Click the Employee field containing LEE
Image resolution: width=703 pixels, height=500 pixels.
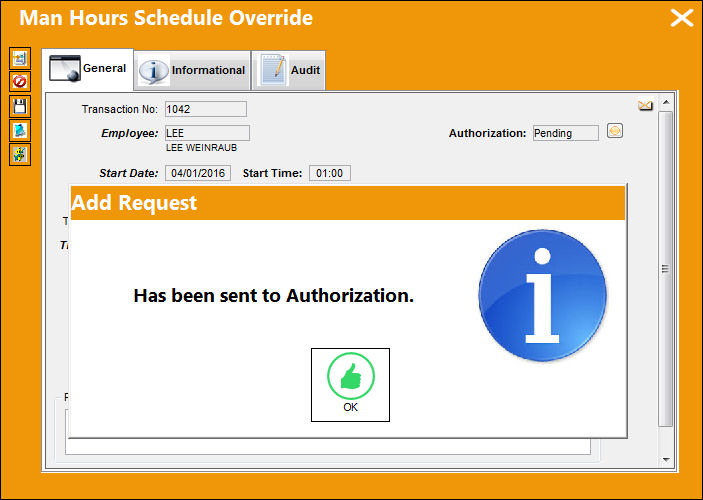coord(207,133)
